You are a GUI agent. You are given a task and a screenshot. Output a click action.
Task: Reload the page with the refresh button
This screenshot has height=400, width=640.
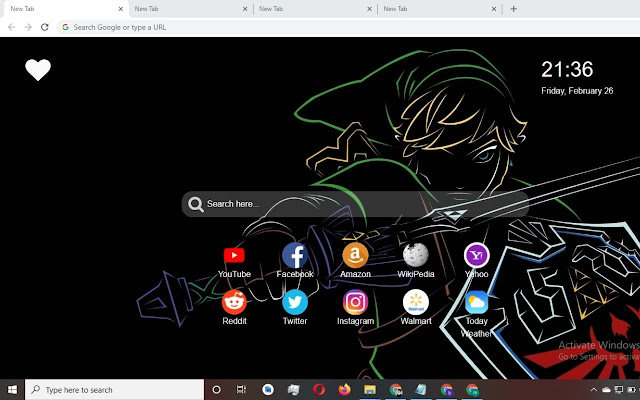(44, 27)
